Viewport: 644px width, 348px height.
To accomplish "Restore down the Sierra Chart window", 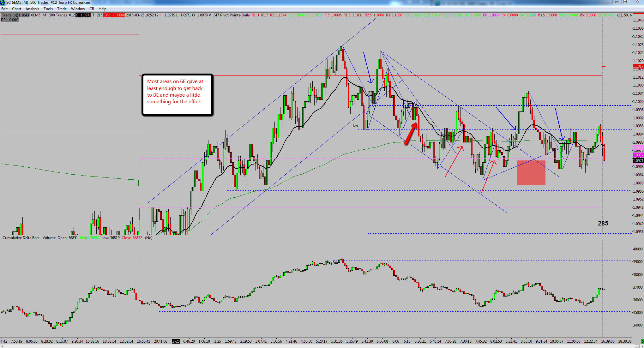I will tap(625, 2).
